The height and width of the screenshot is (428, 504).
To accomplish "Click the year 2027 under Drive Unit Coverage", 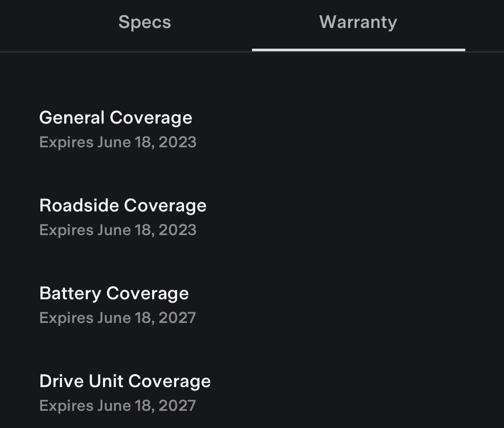I will click(x=177, y=406).
